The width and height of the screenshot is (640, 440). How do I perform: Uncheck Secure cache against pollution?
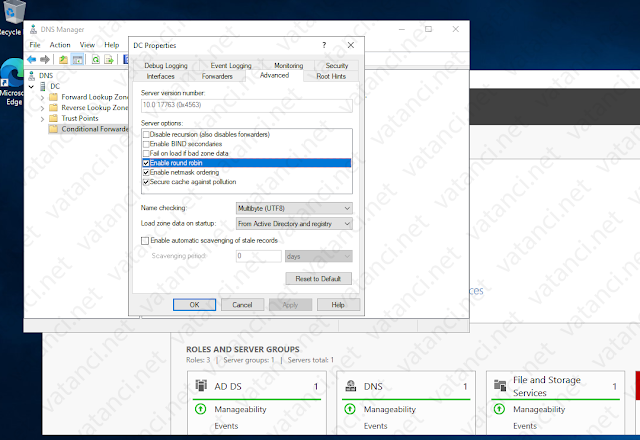[146, 182]
